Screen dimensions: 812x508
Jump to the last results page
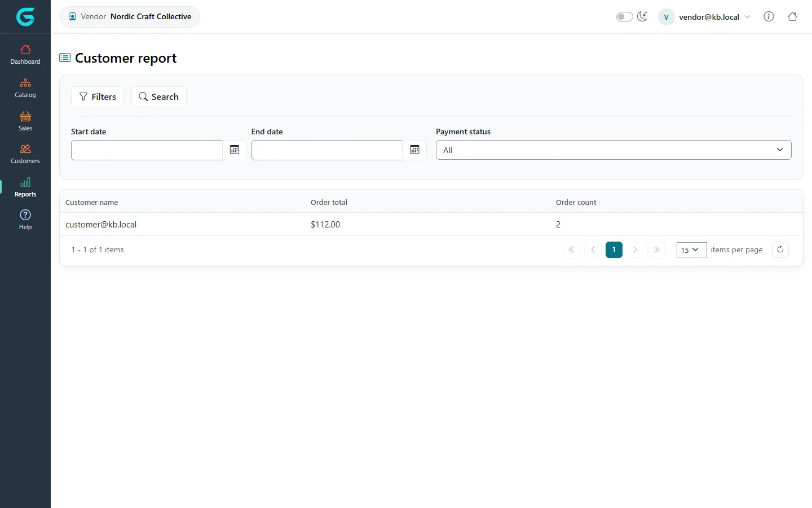(x=656, y=249)
